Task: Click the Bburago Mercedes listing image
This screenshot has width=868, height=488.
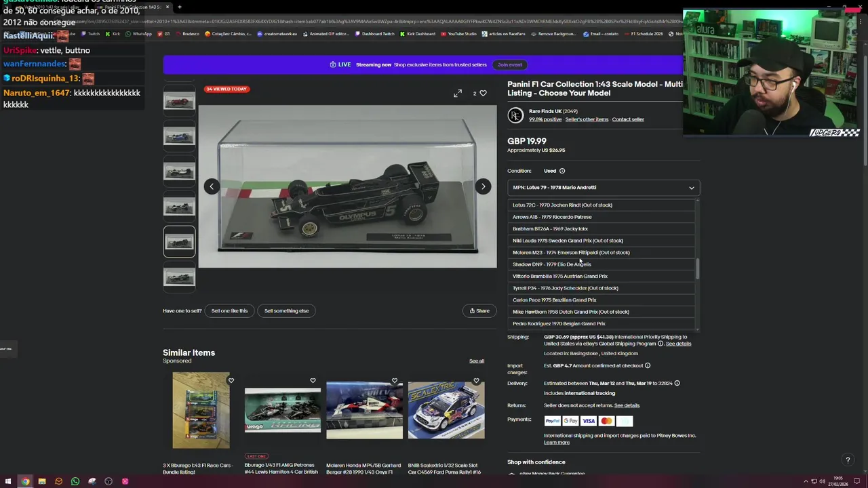Action: (x=283, y=410)
